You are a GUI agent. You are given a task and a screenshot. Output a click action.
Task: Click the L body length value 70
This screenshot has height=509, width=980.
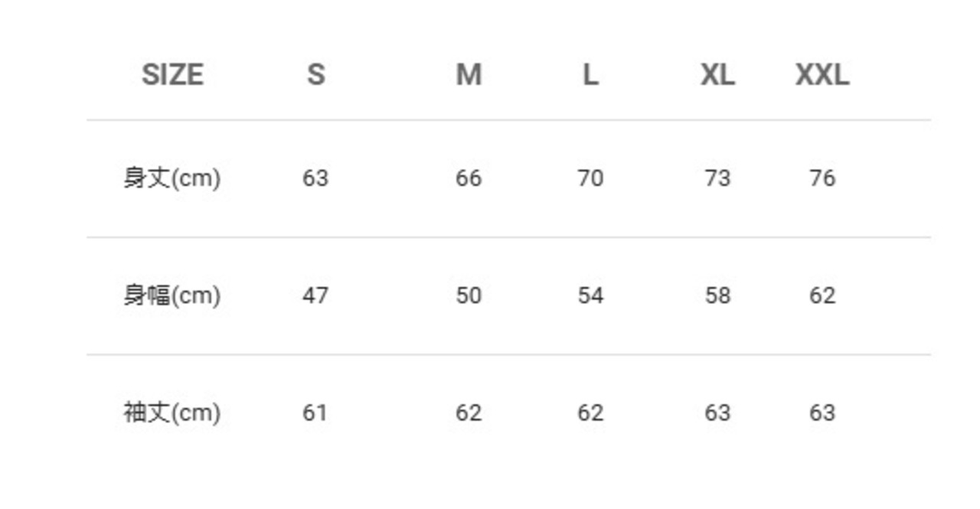click(590, 178)
